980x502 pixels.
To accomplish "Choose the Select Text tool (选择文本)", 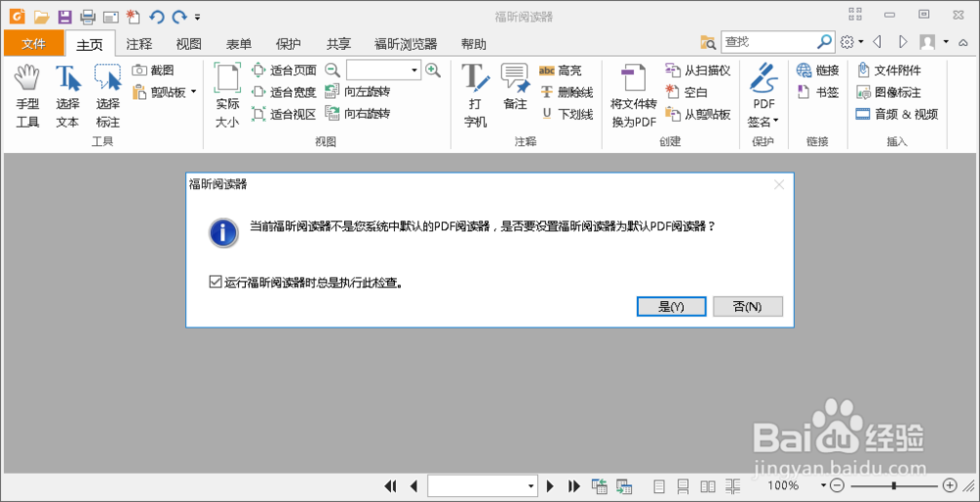I will [68, 96].
